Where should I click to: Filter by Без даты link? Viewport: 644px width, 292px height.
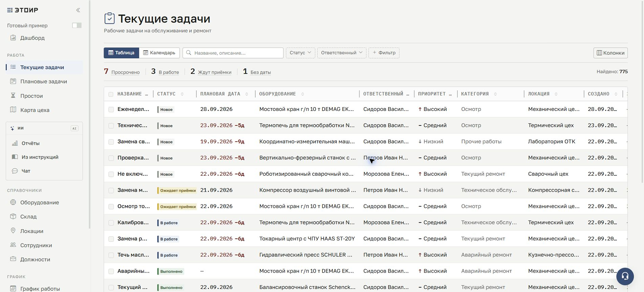tap(261, 72)
